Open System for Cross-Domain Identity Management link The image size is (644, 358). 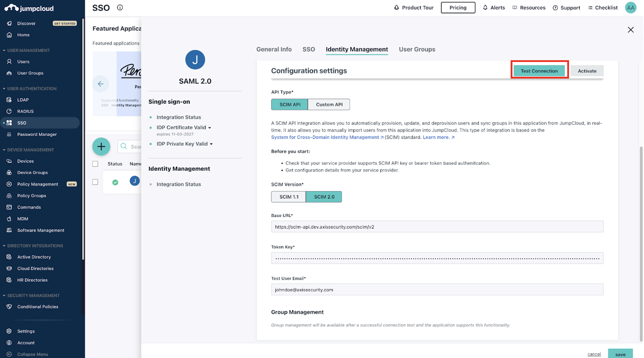327,137
